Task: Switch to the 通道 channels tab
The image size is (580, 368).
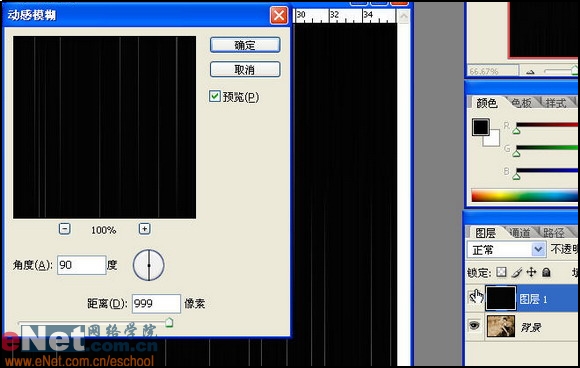Action: coord(519,233)
